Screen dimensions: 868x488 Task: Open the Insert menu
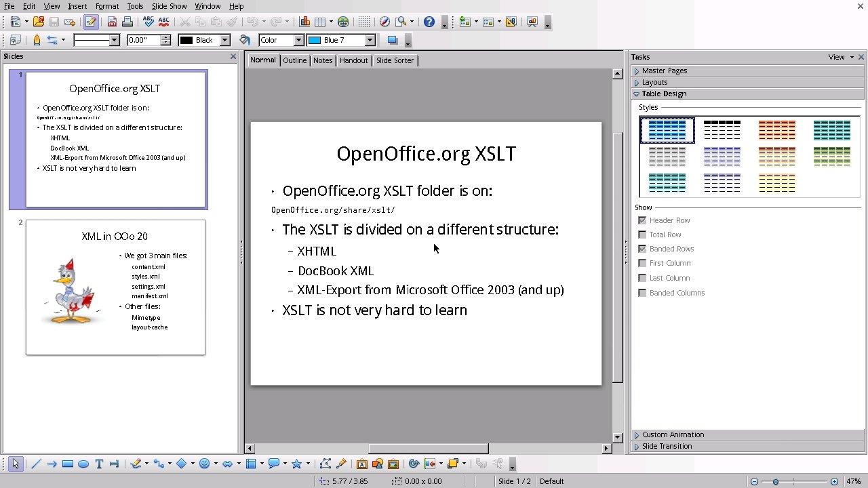(x=77, y=6)
